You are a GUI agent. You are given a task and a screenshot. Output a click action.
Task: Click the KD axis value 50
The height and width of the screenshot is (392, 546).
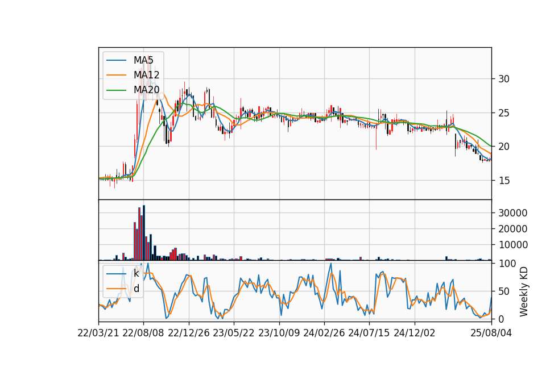click(504, 291)
